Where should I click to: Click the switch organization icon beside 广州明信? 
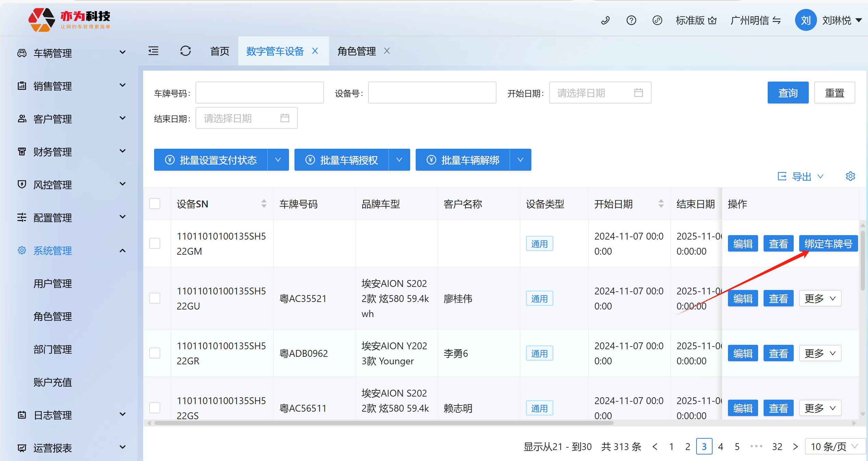pos(777,21)
